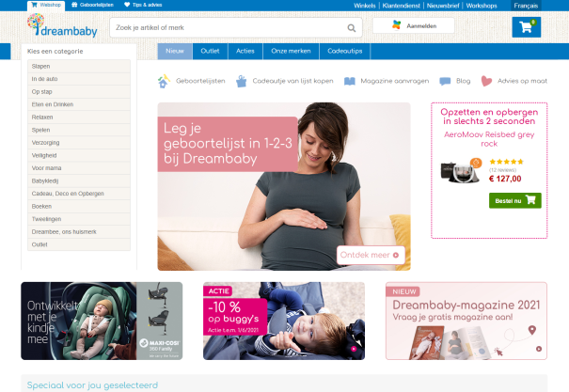Click the cart icon in Webshop tab
Viewport: 569px width, 392px height.
click(35, 5)
